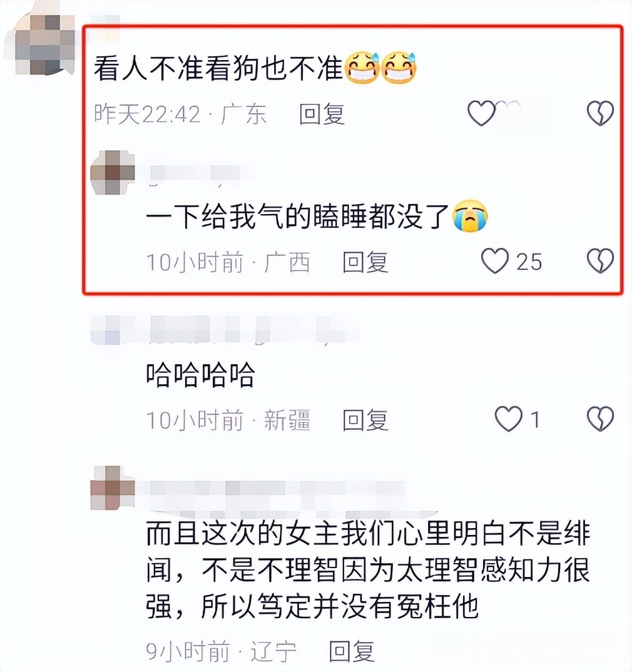Select comment text 看人不准看狗也不准
Image resolution: width=632 pixels, height=672 pixels.
(x=218, y=68)
